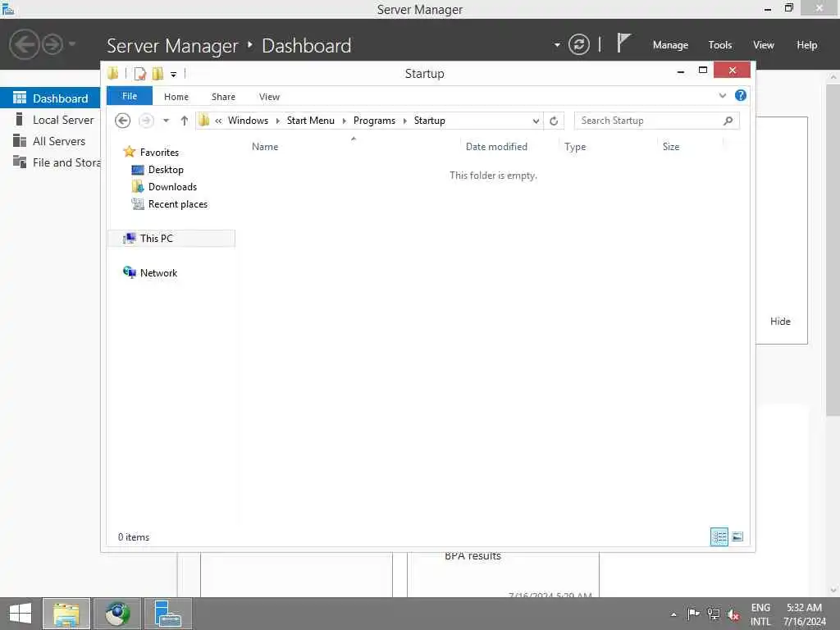Open Server Manager navigation history dropdown
This screenshot has width=840, height=630.
[72, 44]
